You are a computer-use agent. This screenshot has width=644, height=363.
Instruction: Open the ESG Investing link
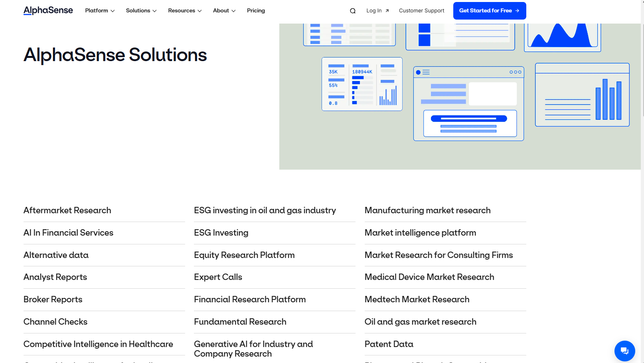pyautogui.click(x=221, y=233)
